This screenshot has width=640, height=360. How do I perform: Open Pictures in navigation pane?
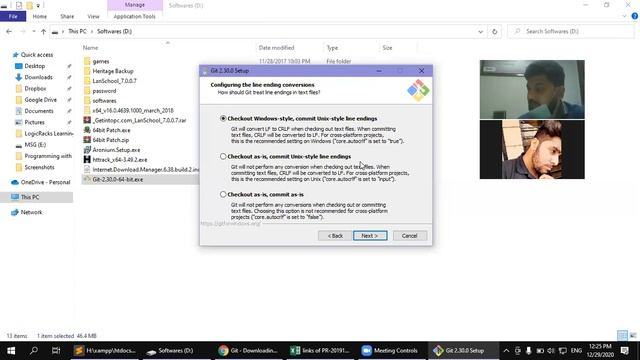coord(34,122)
